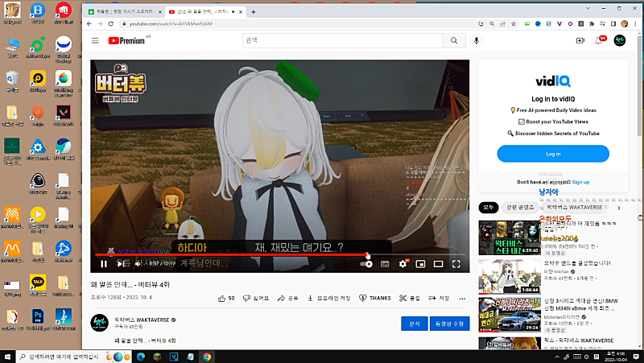The width and height of the screenshot is (644, 363).
Task: Reload the YouTube page
Action: click(111, 24)
